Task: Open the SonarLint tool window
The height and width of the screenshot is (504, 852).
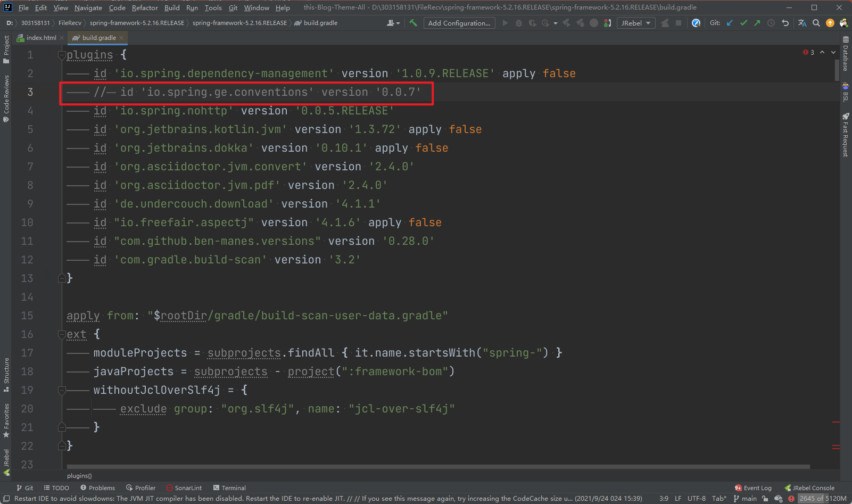Action: click(184, 488)
